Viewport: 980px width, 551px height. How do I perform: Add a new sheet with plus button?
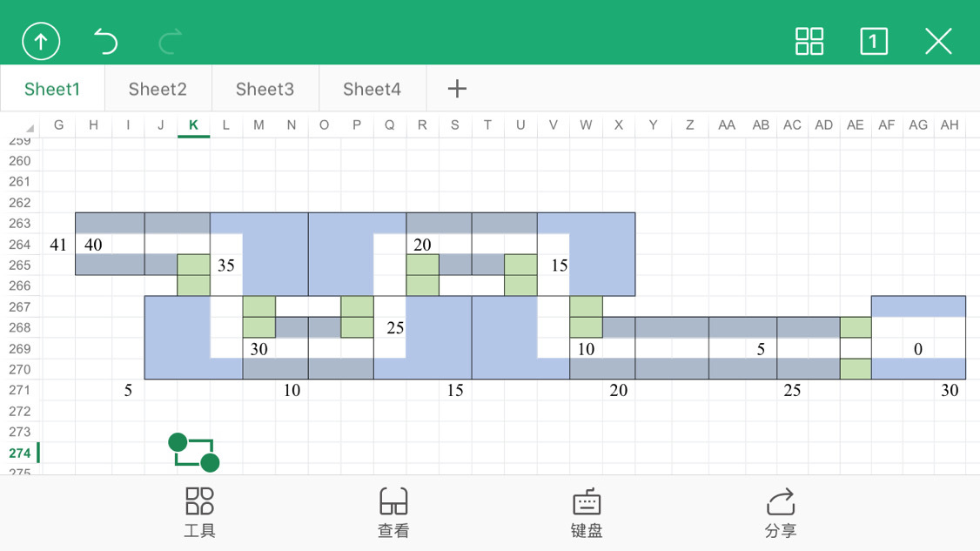[x=457, y=89]
